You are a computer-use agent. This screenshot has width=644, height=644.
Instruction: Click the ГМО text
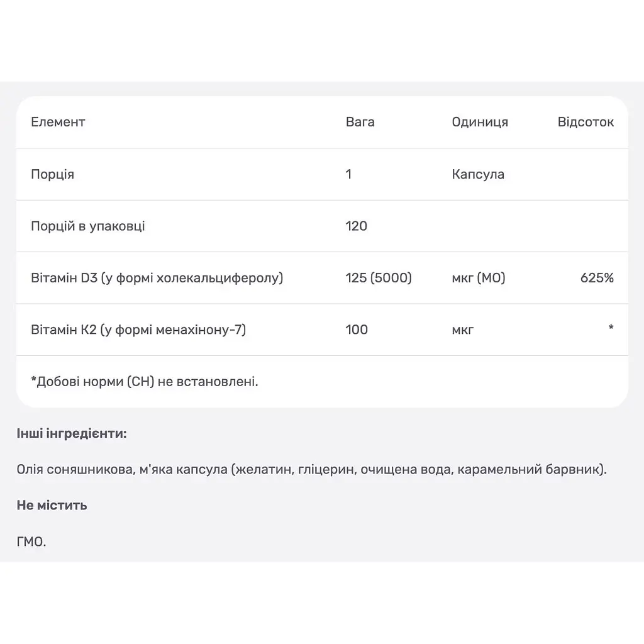31,541
